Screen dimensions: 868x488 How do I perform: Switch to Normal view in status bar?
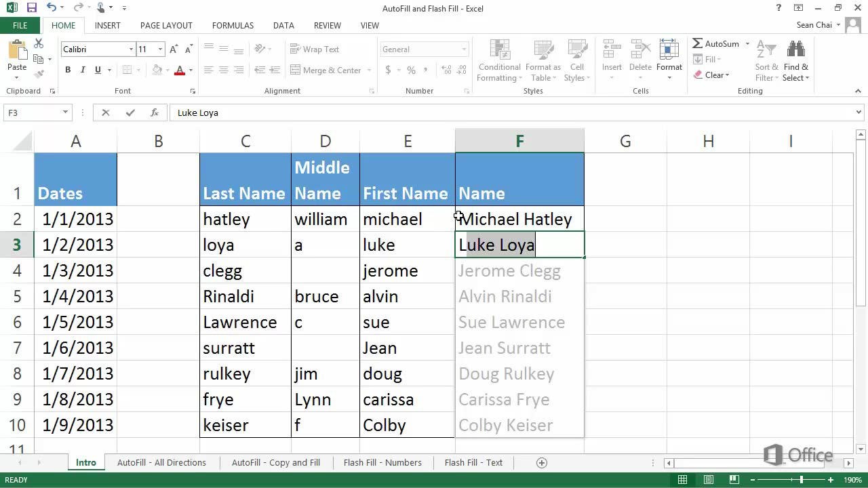tap(683, 480)
